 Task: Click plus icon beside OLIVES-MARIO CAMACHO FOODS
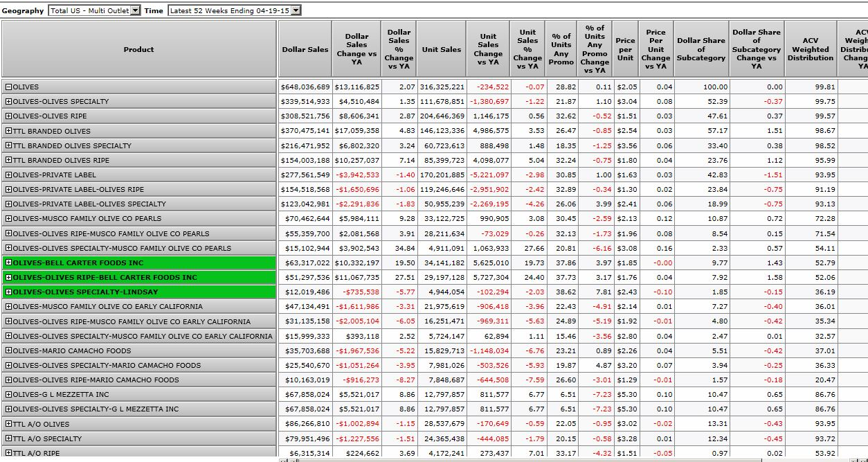(x=8, y=351)
